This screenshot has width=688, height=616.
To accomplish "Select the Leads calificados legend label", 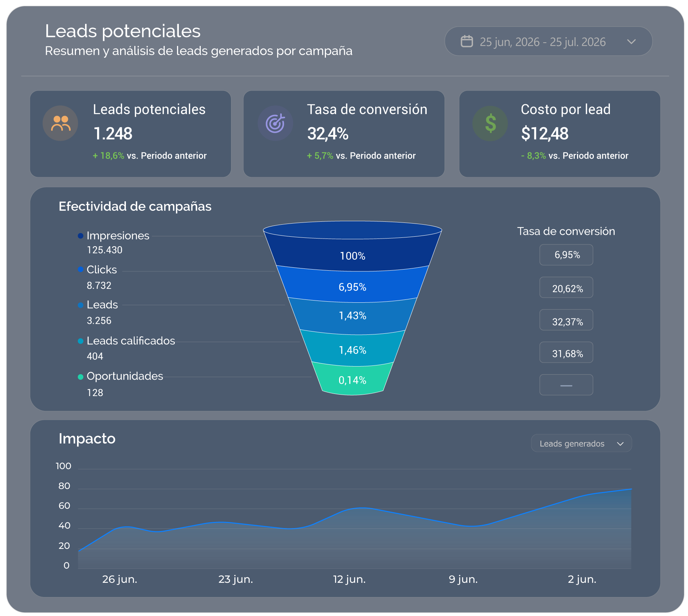I will (x=131, y=341).
